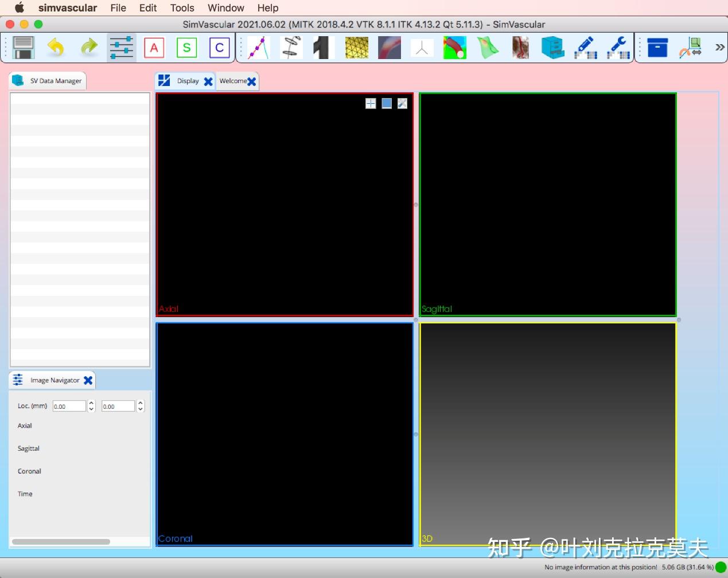Open the Edit menu

pyautogui.click(x=148, y=8)
